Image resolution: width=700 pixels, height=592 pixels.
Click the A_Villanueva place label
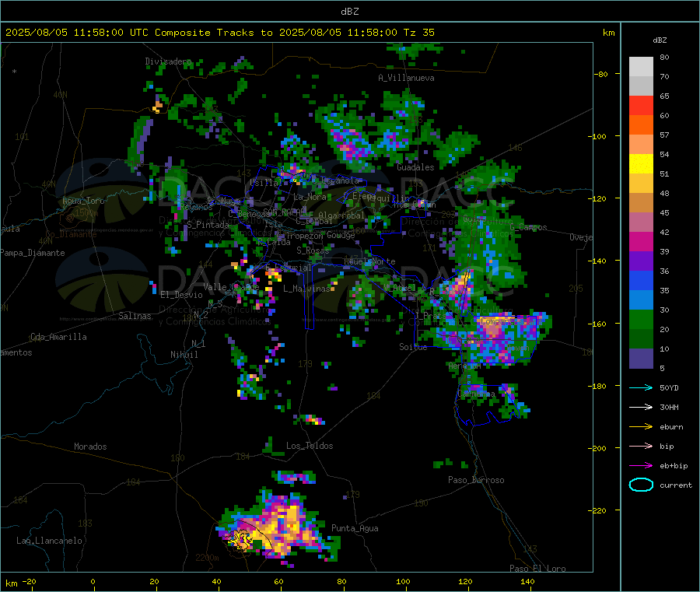click(406, 78)
